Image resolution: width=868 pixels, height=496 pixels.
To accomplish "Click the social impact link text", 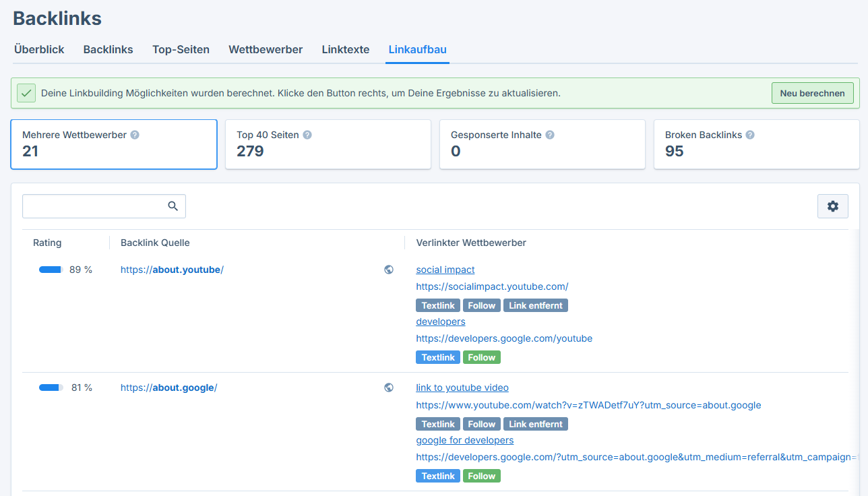I will [445, 270].
